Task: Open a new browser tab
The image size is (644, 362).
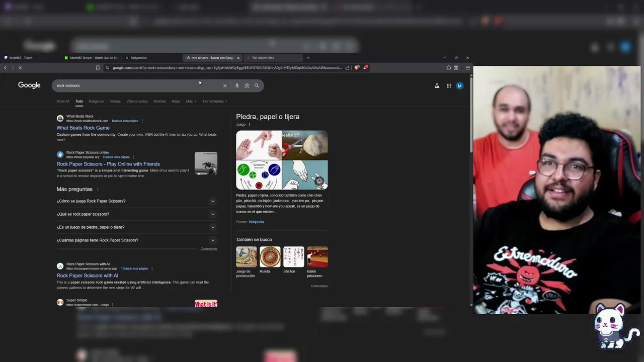Action: 308,58
